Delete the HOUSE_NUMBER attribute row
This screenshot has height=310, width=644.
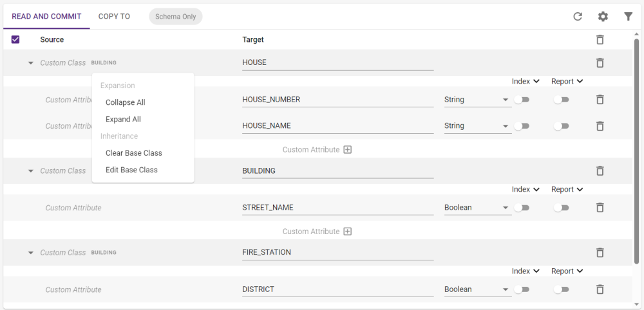point(600,100)
